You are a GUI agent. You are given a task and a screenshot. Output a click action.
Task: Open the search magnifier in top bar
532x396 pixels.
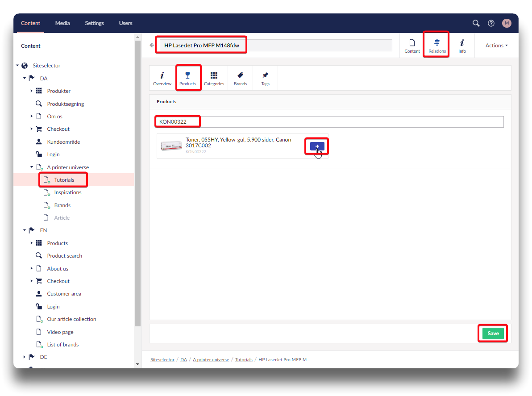coord(476,23)
